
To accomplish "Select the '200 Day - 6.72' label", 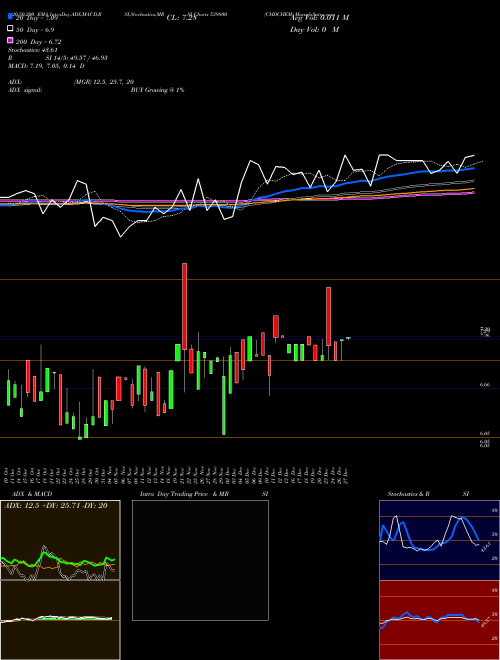I will point(39,42).
